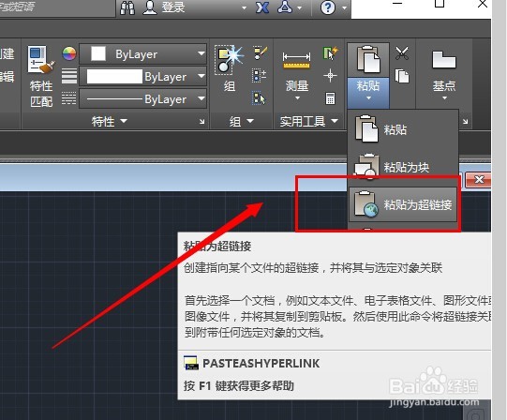Click the clipboard panel launcher arrow

(x=465, y=122)
